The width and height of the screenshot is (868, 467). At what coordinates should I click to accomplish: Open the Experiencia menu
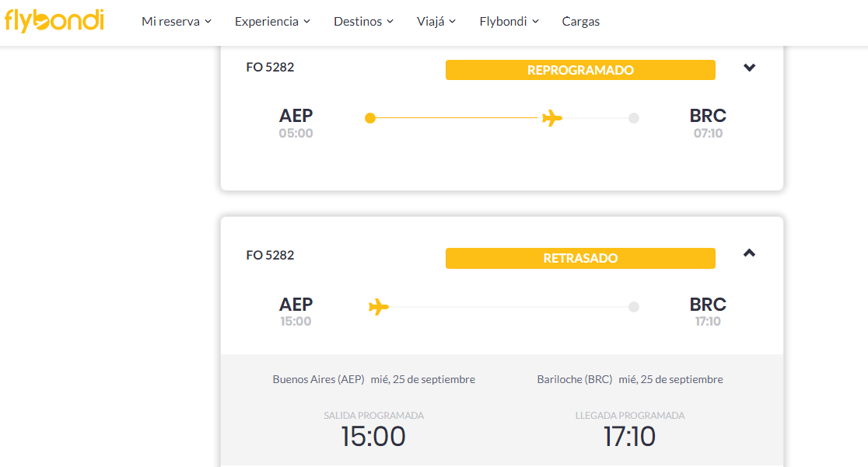pos(272,22)
